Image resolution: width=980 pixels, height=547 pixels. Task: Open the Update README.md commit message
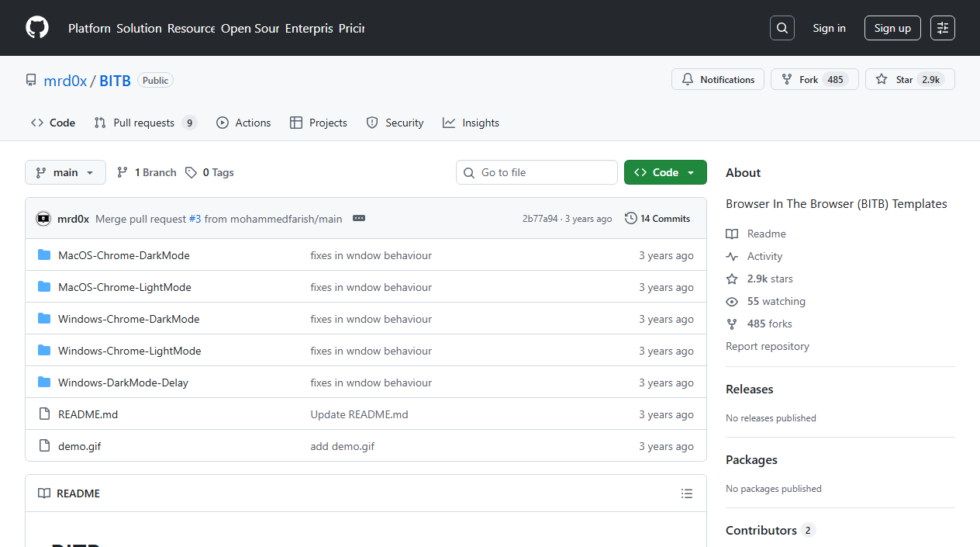pyautogui.click(x=359, y=414)
